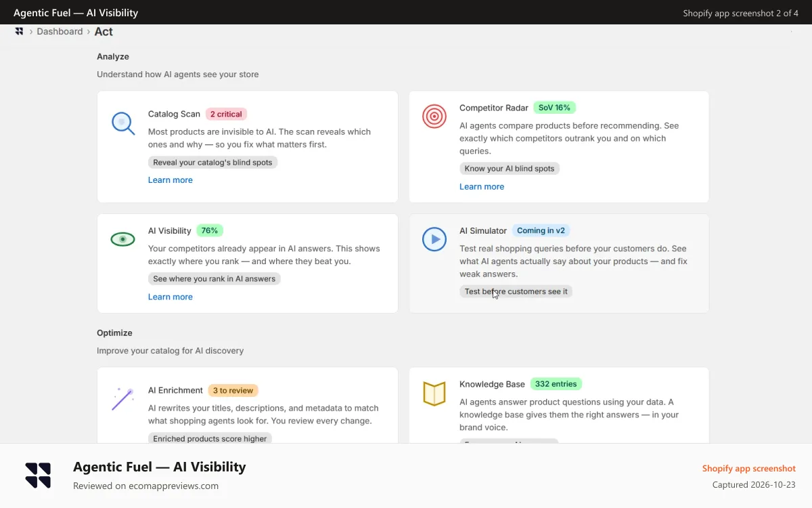
Task: Click the 'SoV 16%' badge
Action: point(554,108)
